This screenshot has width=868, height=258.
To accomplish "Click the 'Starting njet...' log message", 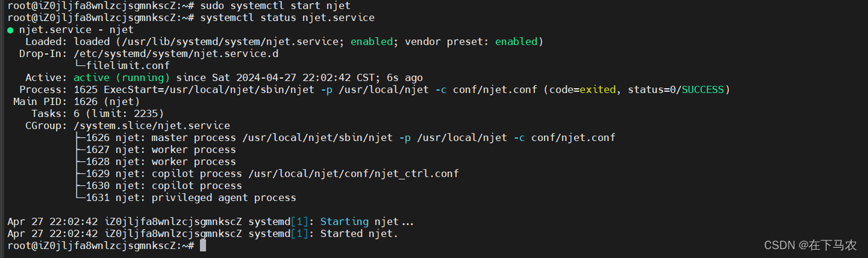I will [367, 221].
